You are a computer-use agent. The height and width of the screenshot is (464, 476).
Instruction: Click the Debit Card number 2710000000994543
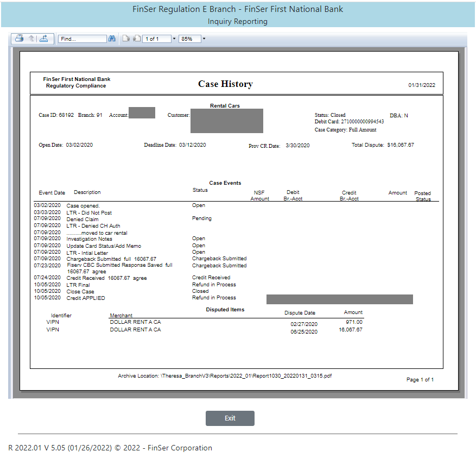click(x=363, y=122)
